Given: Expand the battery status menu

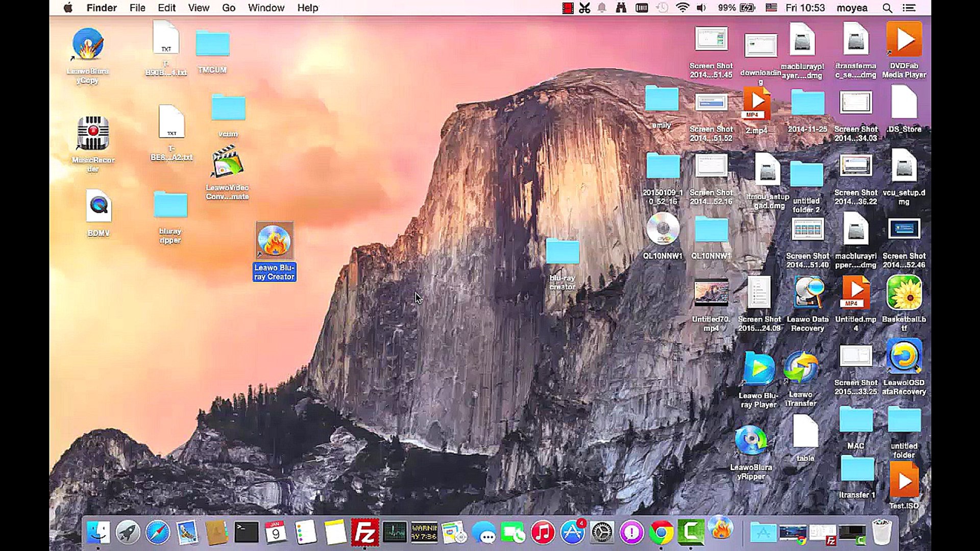Looking at the screenshot, I should coord(747,8).
